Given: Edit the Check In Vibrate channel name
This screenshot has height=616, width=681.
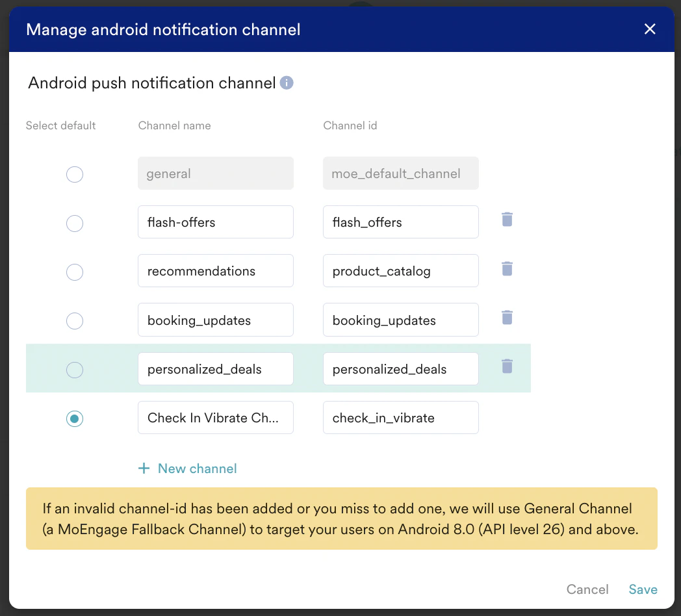Looking at the screenshot, I should [x=216, y=417].
